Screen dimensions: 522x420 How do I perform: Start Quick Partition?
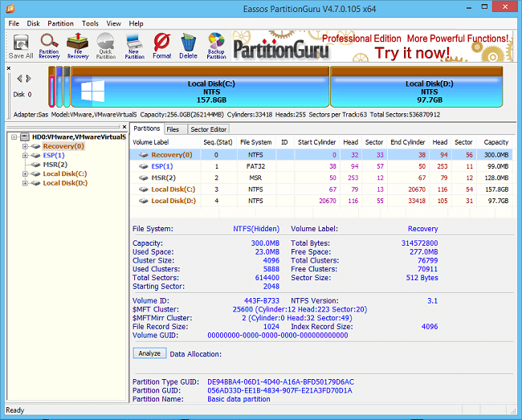[x=106, y=47]
